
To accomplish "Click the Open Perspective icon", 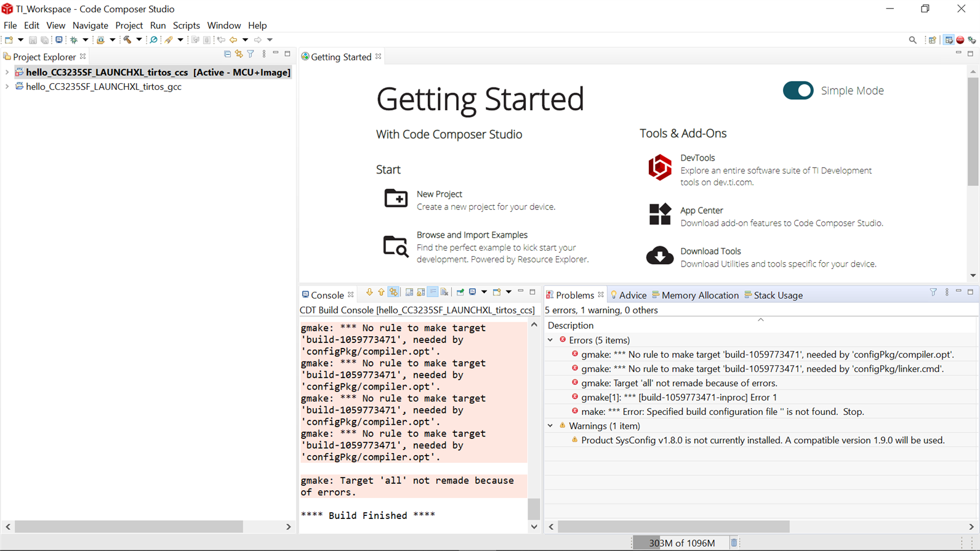I will pos(933,40).
